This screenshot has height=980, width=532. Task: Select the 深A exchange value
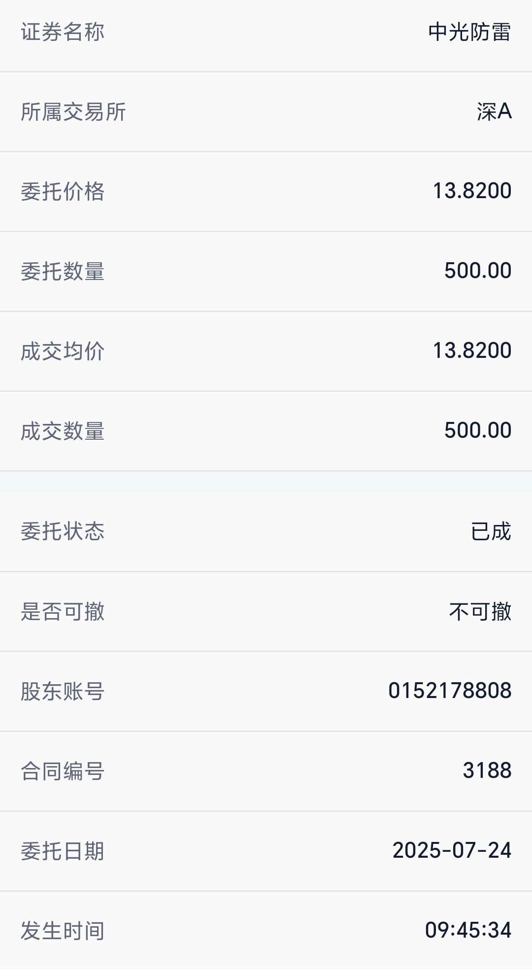494,111
